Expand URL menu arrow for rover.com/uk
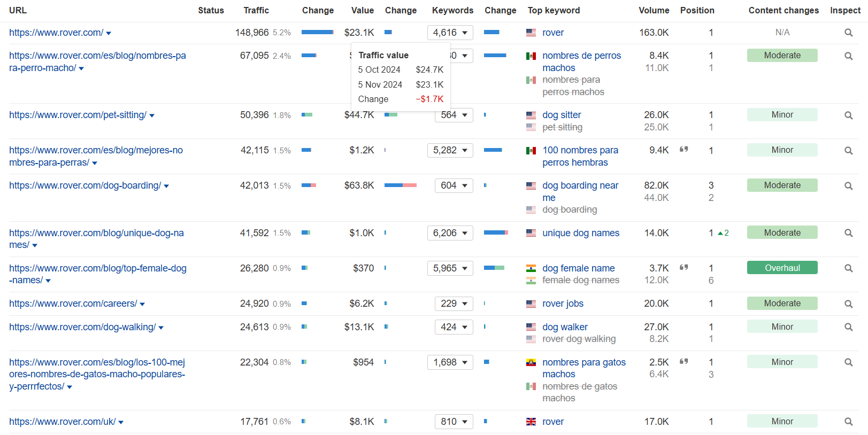The height and width of the screenshot is (435, 868). [x=121, y=423]
